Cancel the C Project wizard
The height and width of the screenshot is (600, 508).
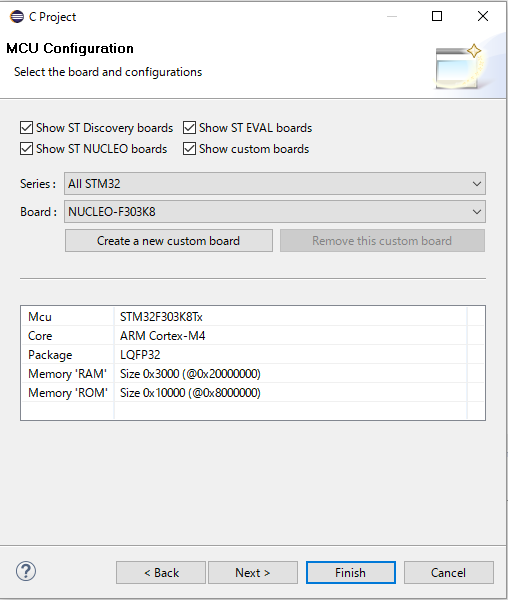(x=449, y=572)
